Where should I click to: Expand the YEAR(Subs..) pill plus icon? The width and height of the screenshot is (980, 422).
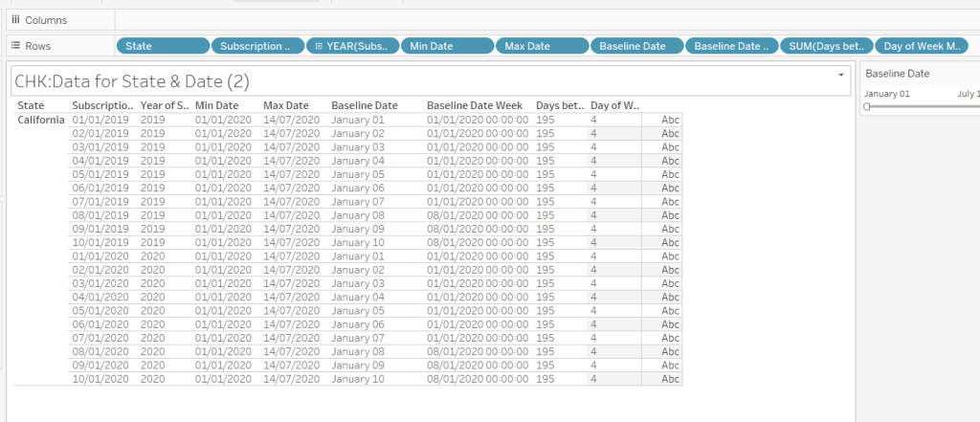point(318,46)
